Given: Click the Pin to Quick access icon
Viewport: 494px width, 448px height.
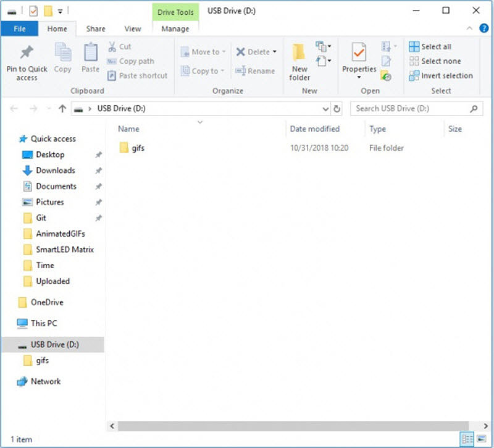Looking at the screenshot, I should [x=27, y=53].
